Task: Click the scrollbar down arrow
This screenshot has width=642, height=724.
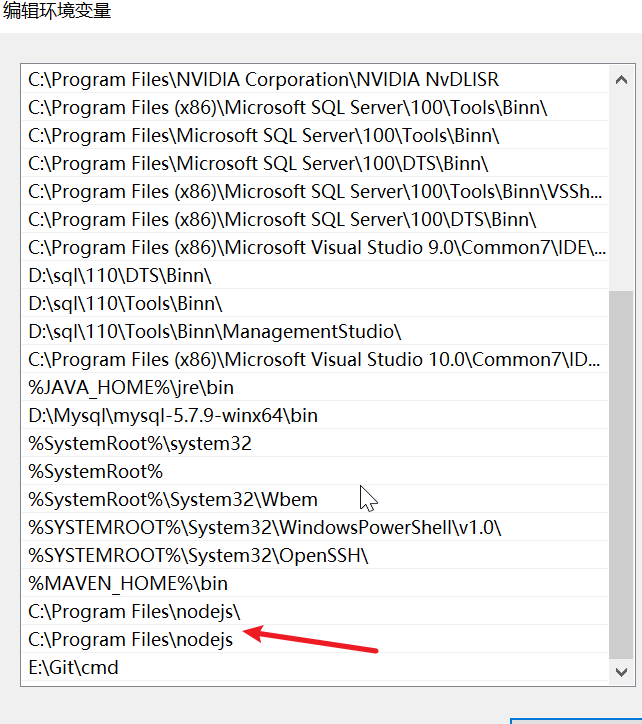Action: point(621,672)
